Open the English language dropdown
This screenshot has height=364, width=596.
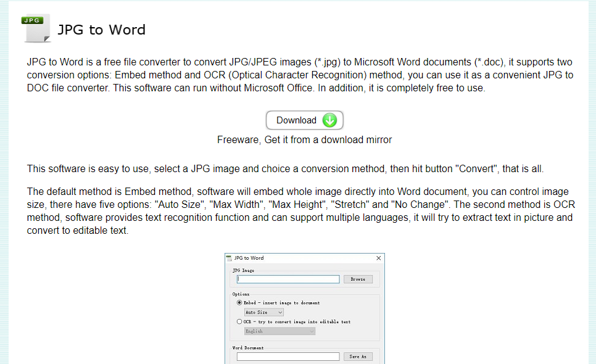279,331
